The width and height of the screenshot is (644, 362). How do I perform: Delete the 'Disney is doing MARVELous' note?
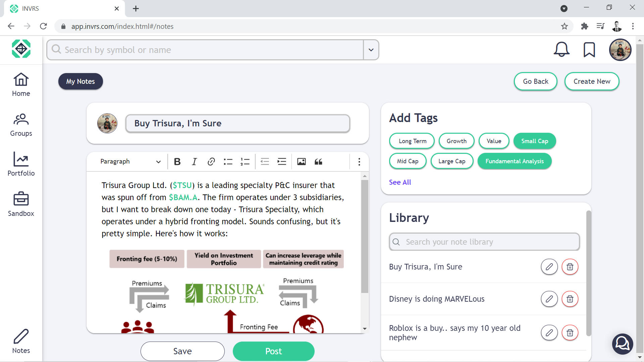click(x=570, y=299)
